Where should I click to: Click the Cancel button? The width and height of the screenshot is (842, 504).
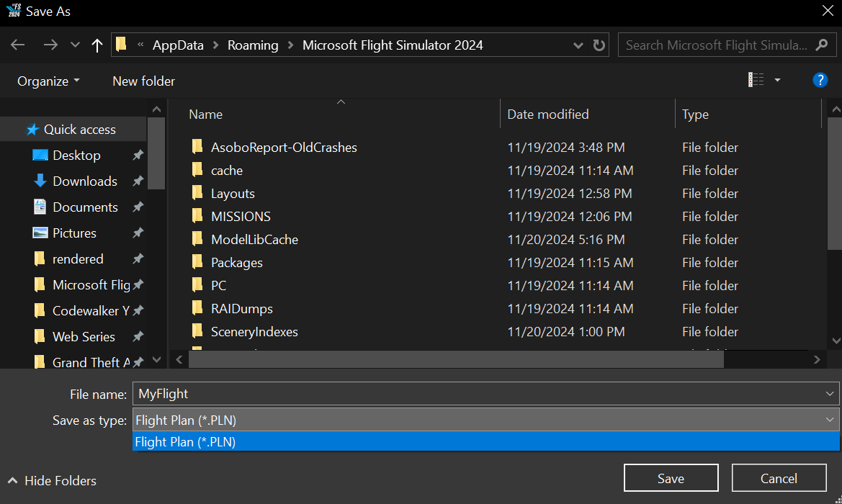pyautogui.click(x=779, y=478)
